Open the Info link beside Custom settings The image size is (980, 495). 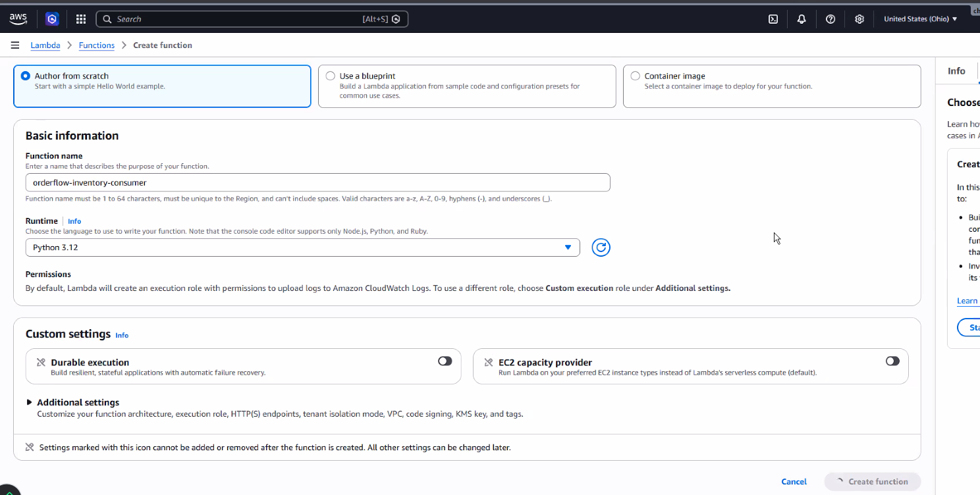122,335
